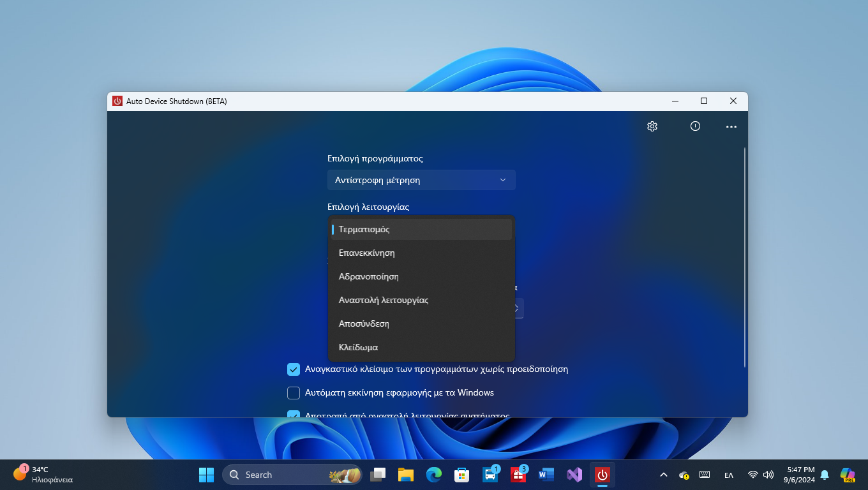Viewport: 868px width, 490px height.
Task: Open the info circle icon
Action: 696,126
